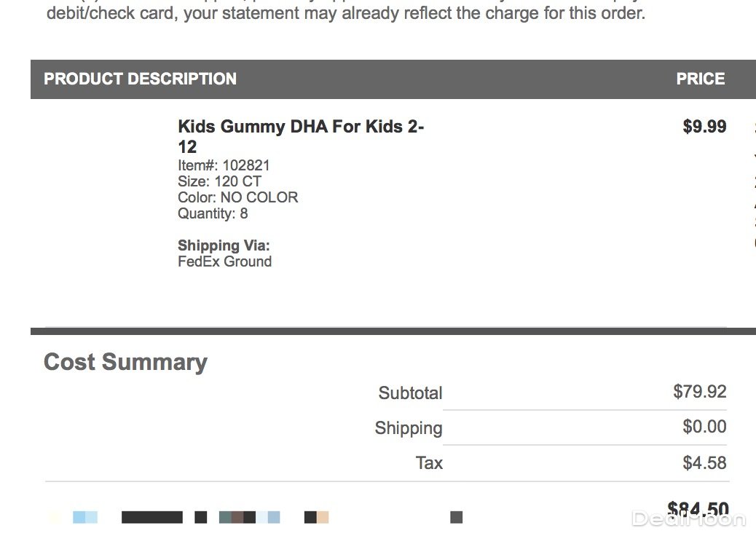Click the PRICE column header

700,79
